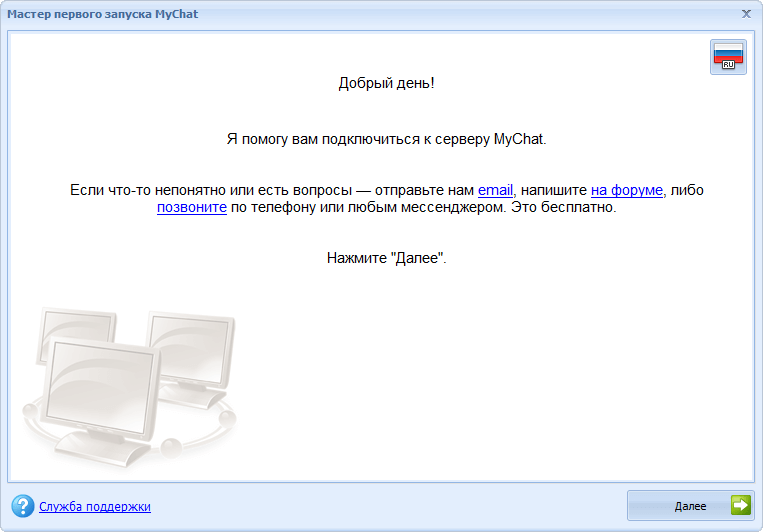Click the blue question mark help icon
This screenshot has width=763, height=532.
pyautogui.click(x=22, y=506)
